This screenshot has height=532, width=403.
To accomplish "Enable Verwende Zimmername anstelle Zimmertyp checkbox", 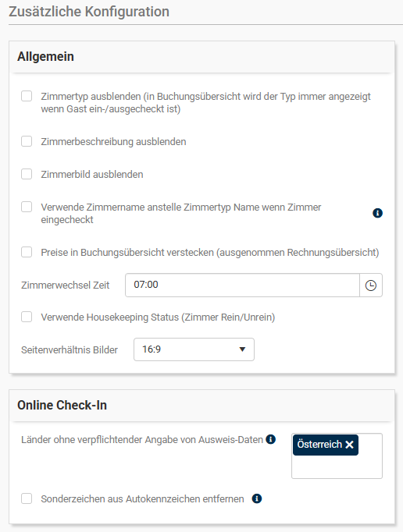I will pos(27,207).
